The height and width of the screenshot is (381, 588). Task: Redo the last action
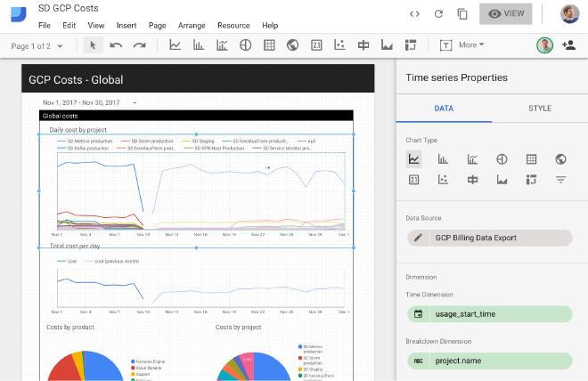coord(140,45)
